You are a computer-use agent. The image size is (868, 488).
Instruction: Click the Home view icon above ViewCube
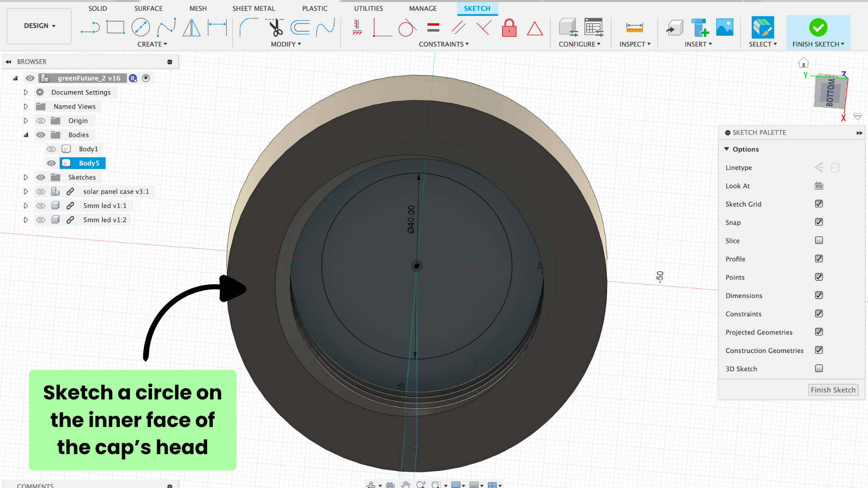803,62
